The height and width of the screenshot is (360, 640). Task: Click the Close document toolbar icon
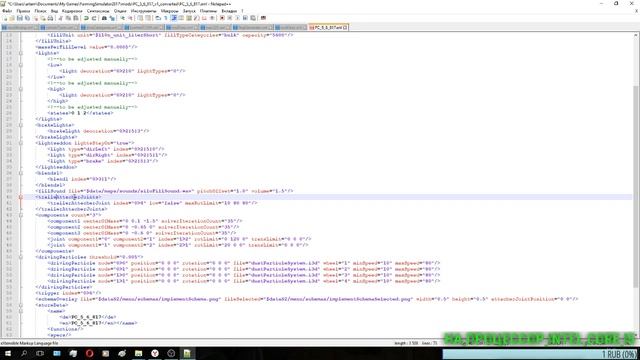(36, 18)
